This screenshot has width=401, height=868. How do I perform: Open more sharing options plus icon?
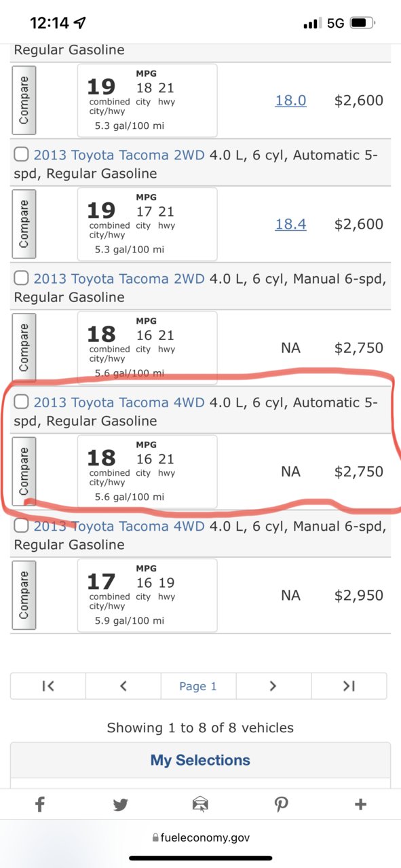click(360, 804)
